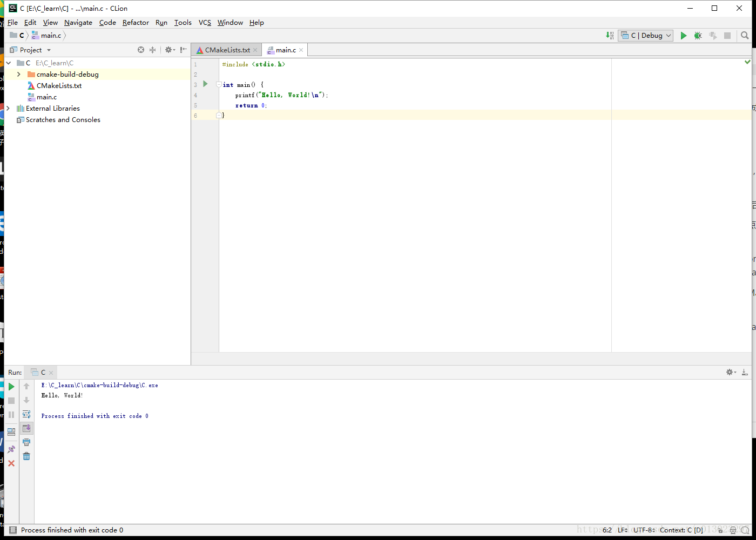Start debugging with the green bug icon
Image resolution: width=756 pixels, height=540 pixels.
(x=698, y=36)
